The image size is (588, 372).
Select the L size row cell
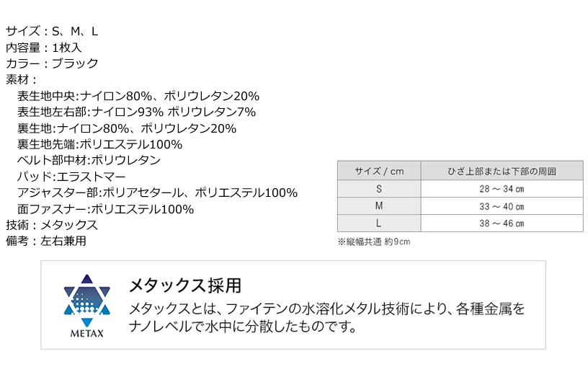point(379,223)
